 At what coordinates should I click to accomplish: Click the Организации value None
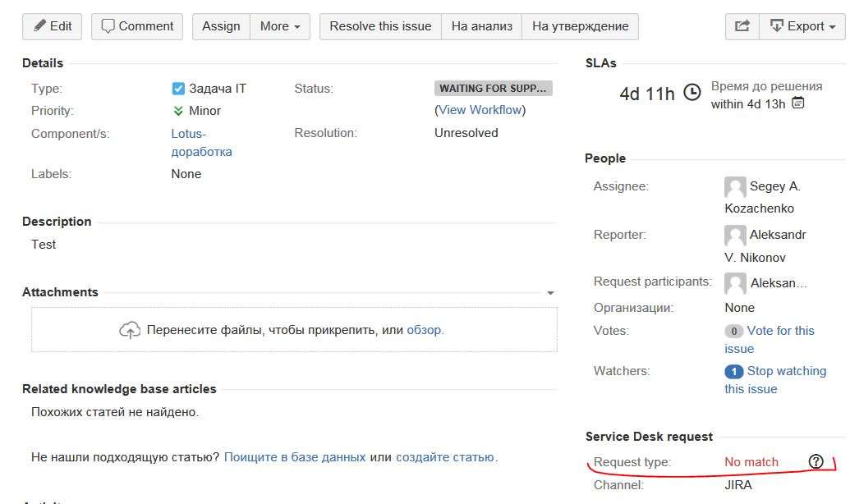[x=739, y=308]
